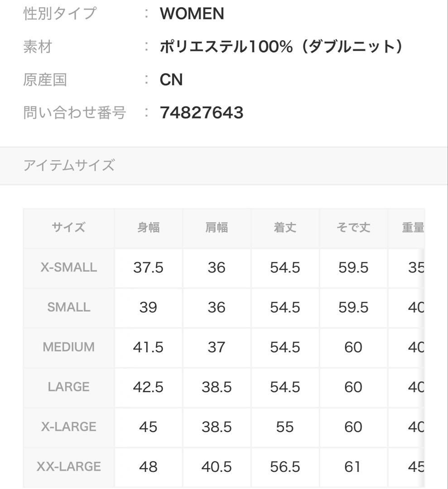Click the ポリエステル100% material text
The width and height of the screenshot is (448, 489).
tap(226, 47)
